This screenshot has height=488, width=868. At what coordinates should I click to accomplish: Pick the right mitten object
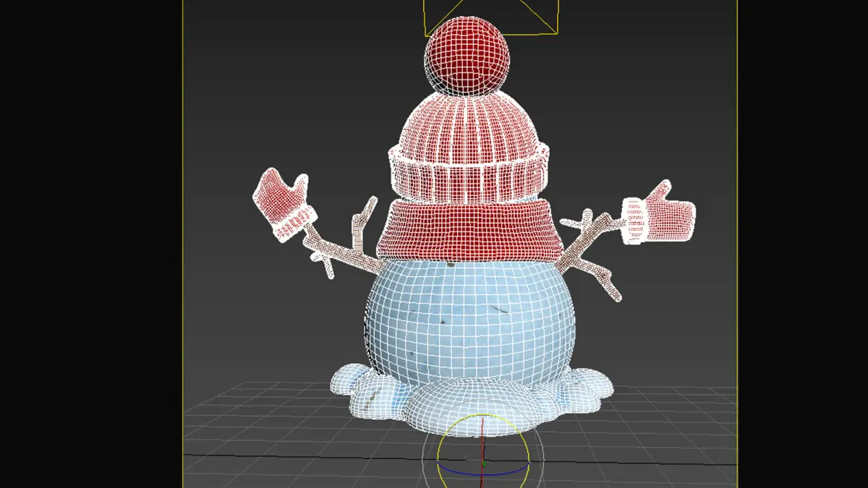[x=659, y=213]
